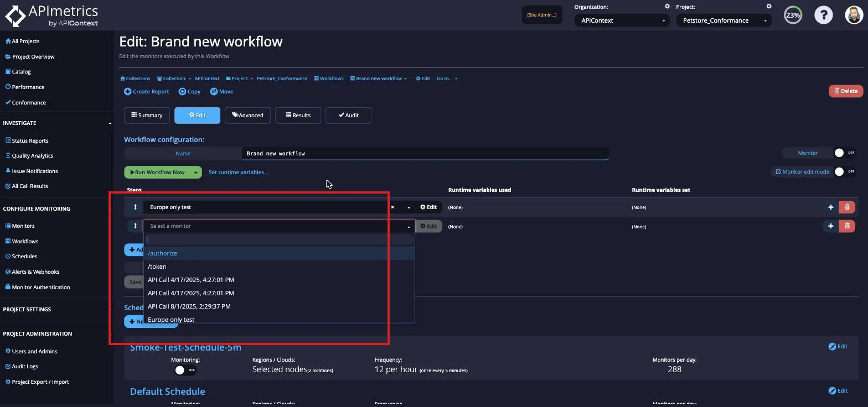Open the Project Petstore_Conformance dropdown
The width and height of the screenshot is (868, 407).
[724, 20]
